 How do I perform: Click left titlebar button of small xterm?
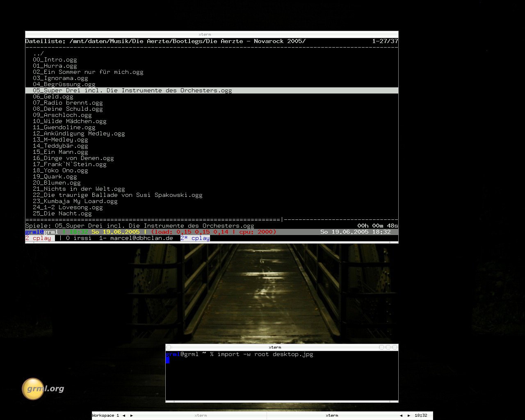coord(169,347)
